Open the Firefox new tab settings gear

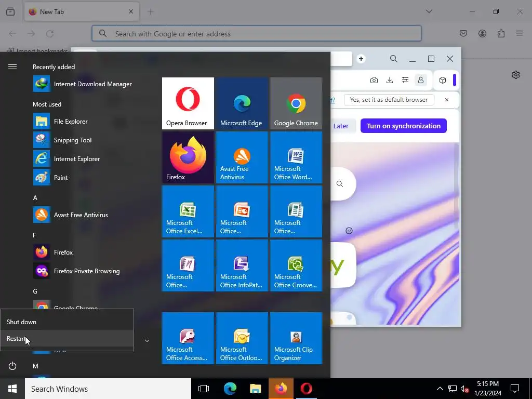tap(516, 75)
